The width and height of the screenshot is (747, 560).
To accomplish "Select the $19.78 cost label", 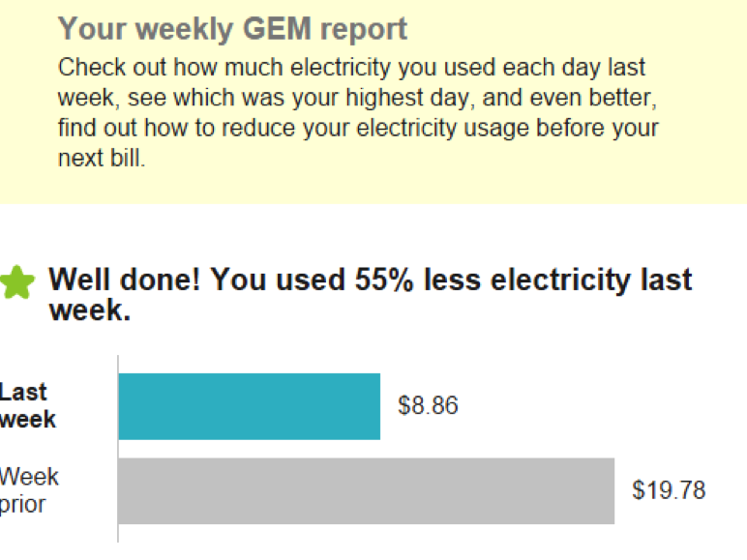I will pos(669,490).
